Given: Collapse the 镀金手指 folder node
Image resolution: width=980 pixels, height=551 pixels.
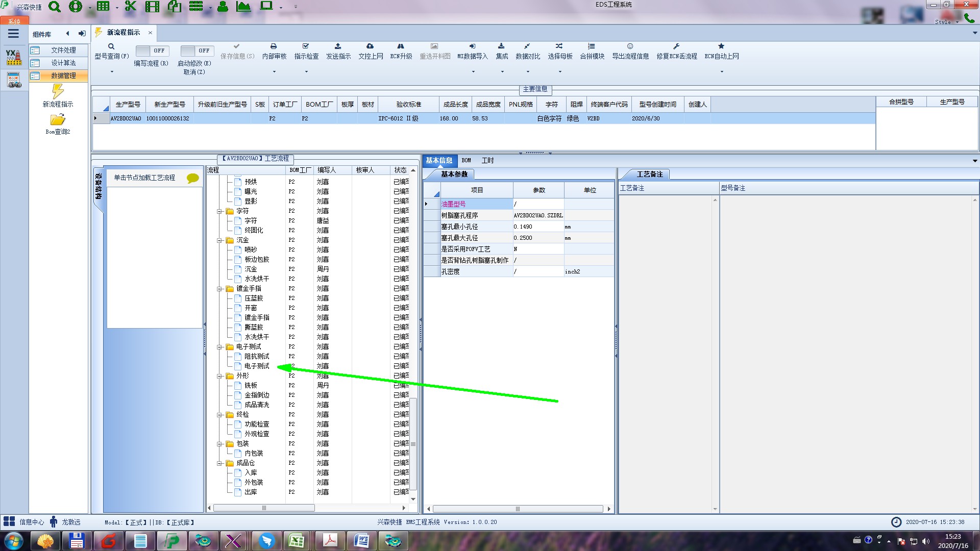Looking at the screenshot, I should pos(219,288).
